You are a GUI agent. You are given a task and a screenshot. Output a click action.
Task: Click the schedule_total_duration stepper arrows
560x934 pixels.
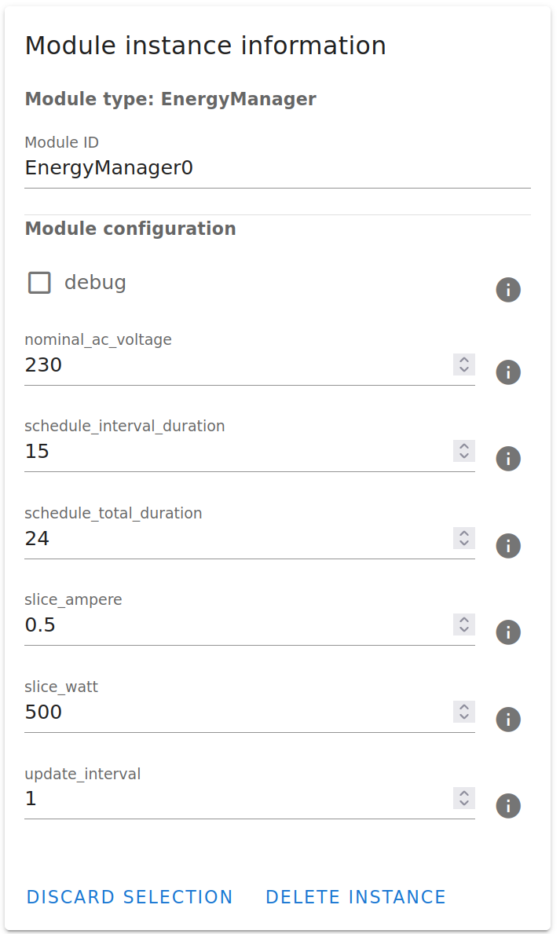tap(464, 538)
